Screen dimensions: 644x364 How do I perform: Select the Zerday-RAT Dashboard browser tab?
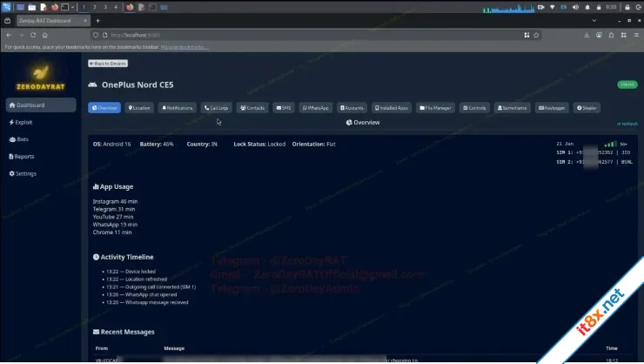[x=53, y=21]
